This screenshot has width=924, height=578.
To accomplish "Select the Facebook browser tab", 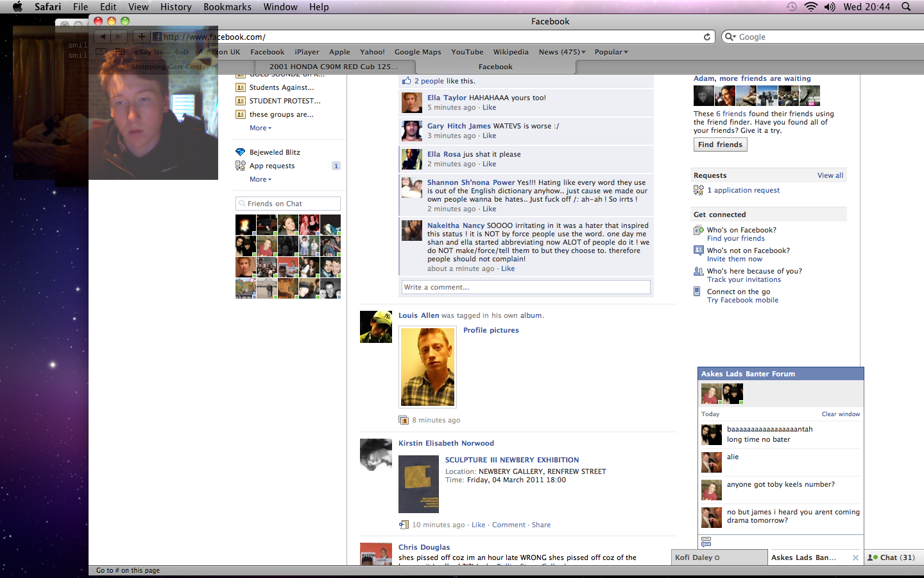I will pos(495,67).
